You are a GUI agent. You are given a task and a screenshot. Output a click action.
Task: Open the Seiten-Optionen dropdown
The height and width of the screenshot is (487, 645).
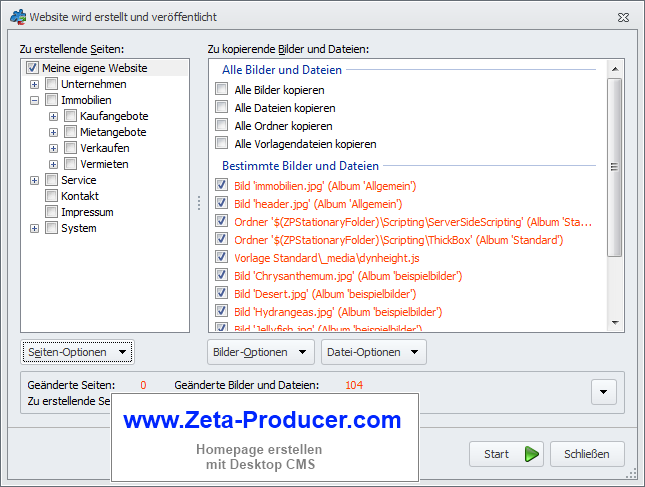pos(77,352)
